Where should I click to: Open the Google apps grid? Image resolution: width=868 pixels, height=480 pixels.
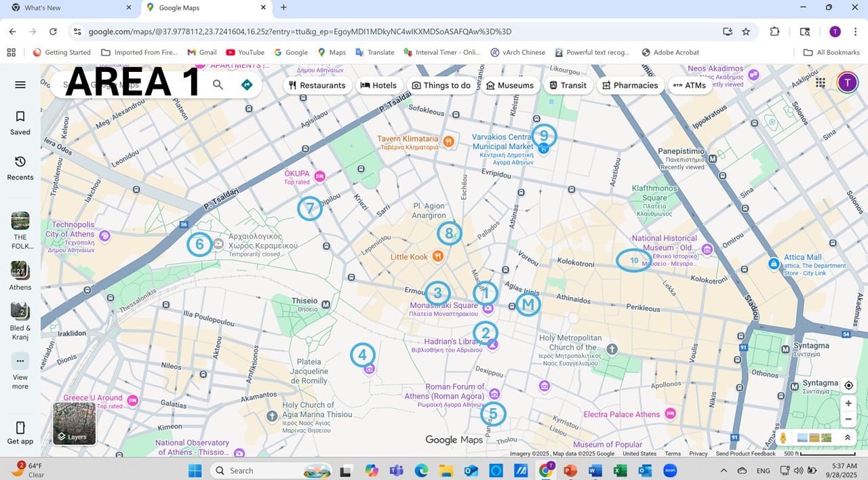(x=821, y=83)
